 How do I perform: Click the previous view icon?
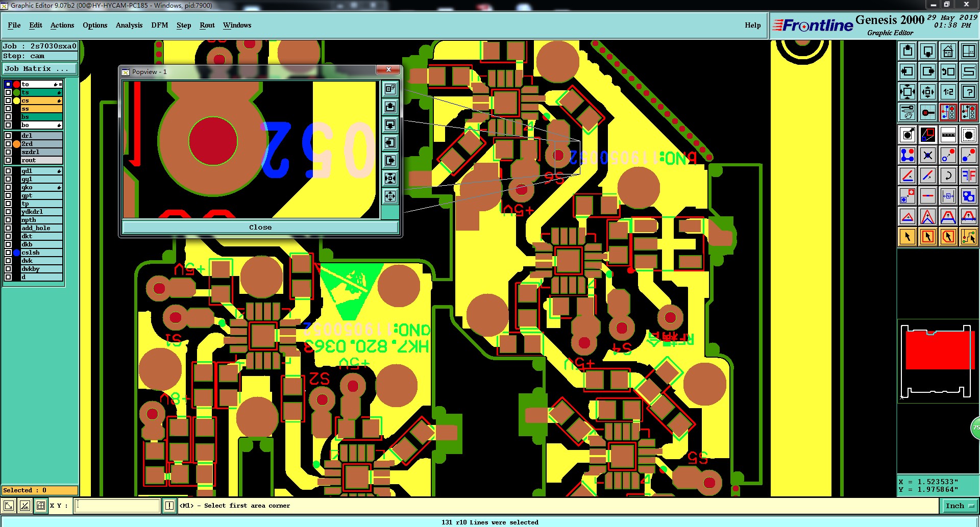pyautogui.click(x=948, y=71)
